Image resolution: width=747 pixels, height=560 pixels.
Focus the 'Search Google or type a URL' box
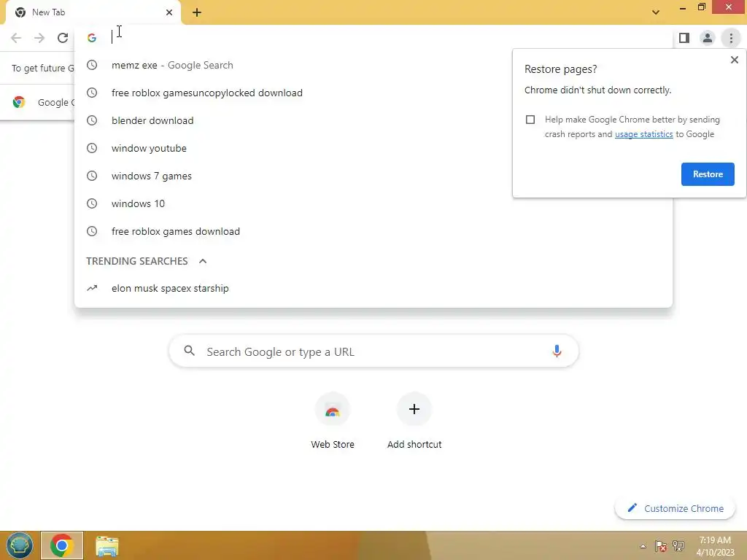coord(373,351)
